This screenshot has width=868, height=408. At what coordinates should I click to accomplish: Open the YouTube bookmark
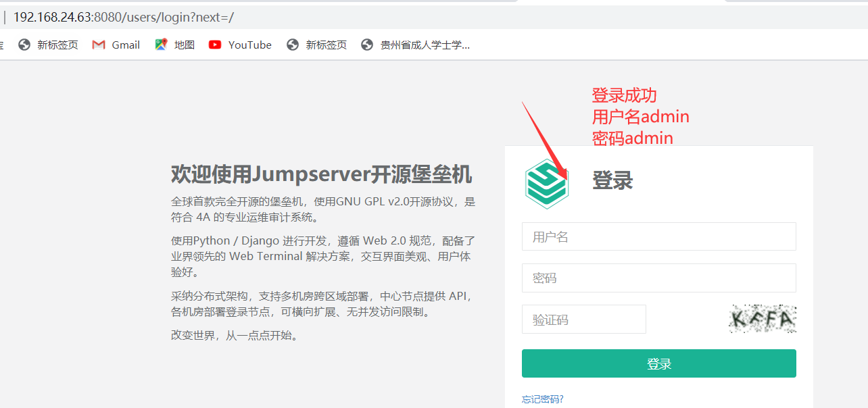240,45
